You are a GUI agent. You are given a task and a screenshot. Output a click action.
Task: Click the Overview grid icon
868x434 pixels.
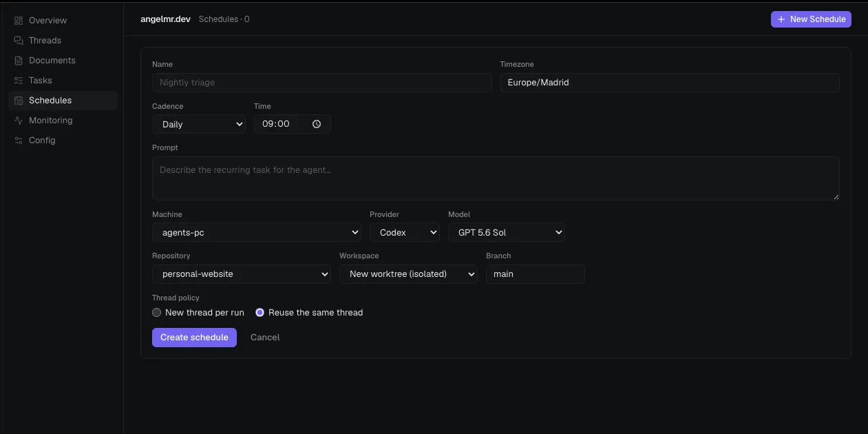tap(19, 21)
